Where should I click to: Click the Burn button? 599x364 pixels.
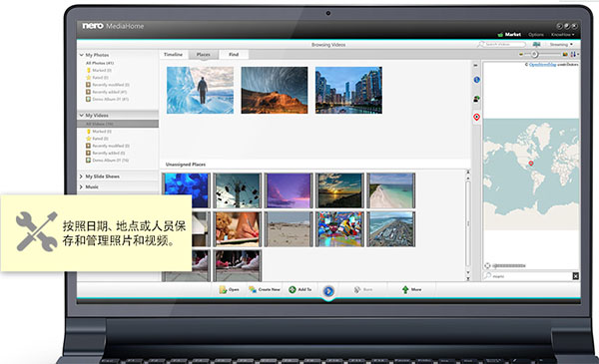point(363,290)
